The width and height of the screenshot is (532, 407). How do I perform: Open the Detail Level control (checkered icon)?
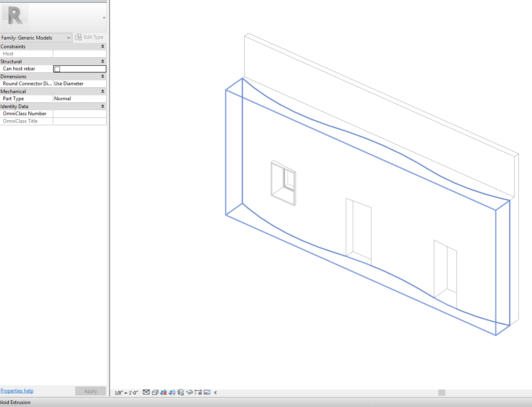coord(146,392)
